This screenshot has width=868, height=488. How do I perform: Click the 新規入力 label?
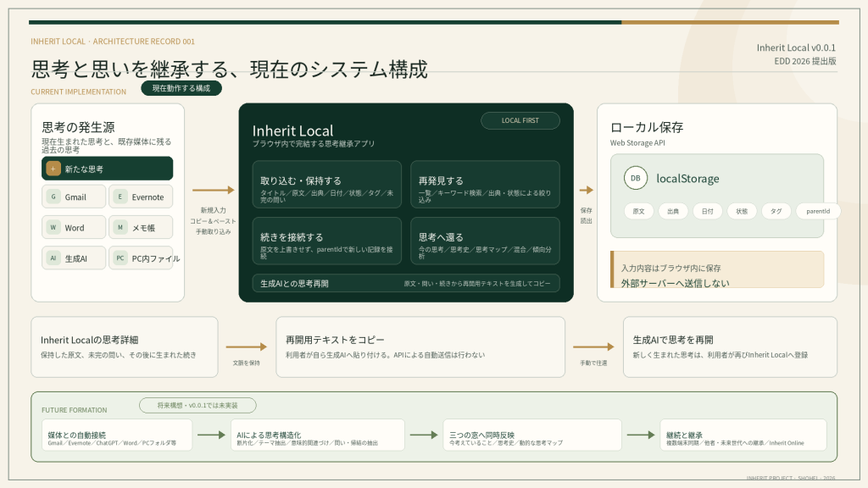coord(213,210)
